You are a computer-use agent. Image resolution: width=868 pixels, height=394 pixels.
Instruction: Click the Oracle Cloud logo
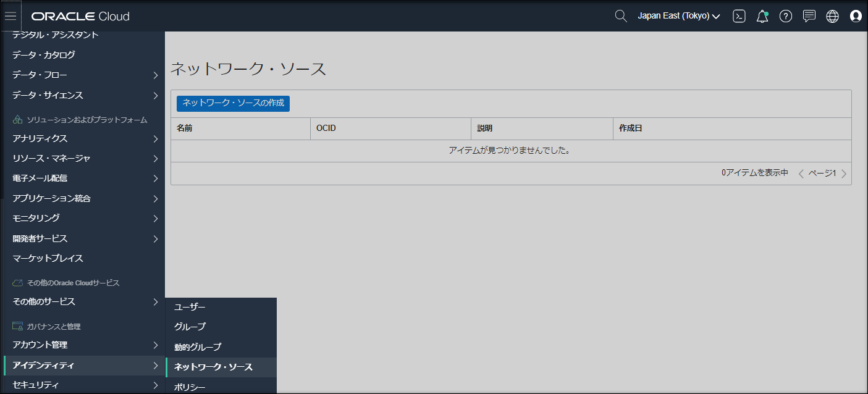tap(80, 16)
